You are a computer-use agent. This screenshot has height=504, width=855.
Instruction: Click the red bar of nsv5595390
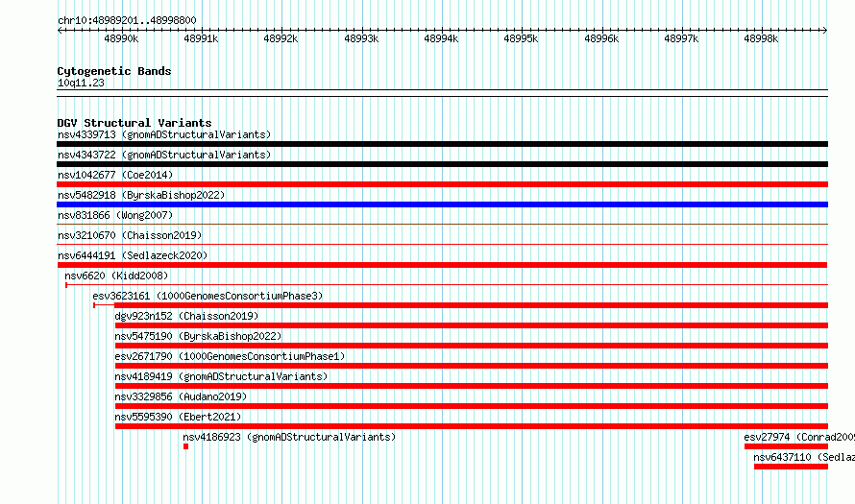point(471,426)
